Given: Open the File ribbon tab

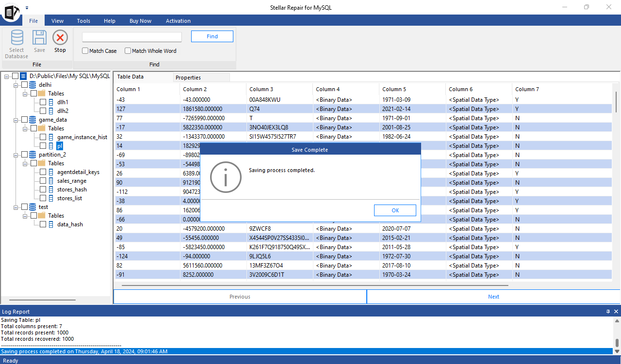Looking at the screenshot, I should pos(33,21).
